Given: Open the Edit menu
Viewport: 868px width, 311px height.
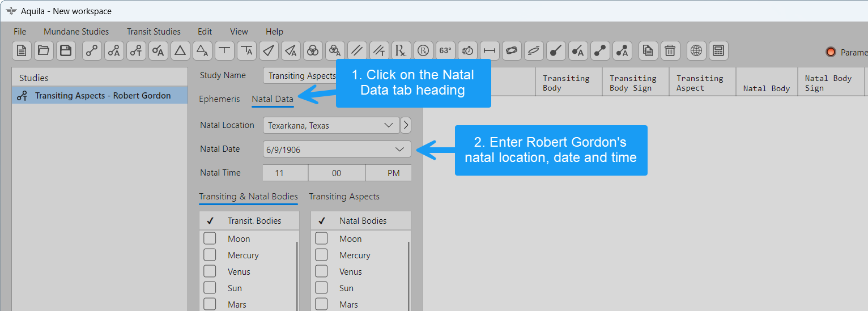Looking at the screenshot, I should pos(205,32).
